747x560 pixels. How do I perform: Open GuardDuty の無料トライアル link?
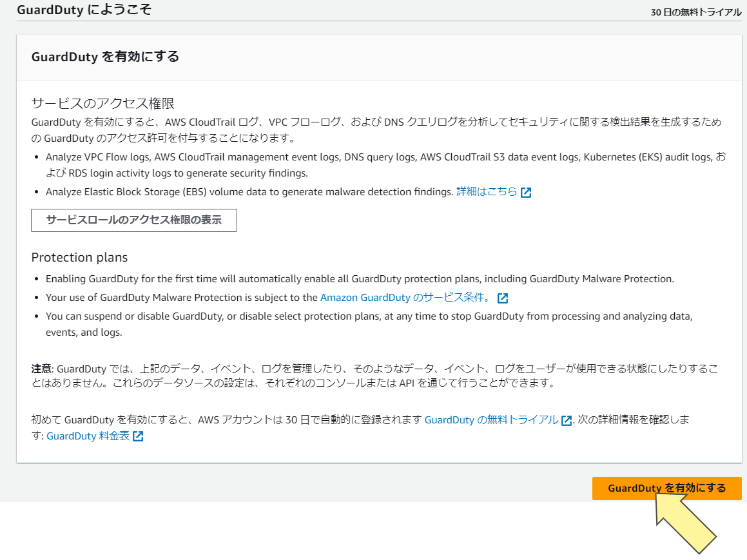pos(491,420)
